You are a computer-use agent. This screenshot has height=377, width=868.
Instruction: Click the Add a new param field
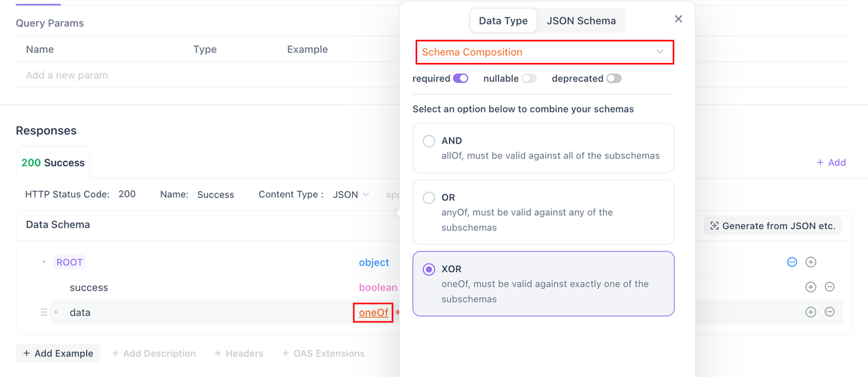[x=66, y=75]
